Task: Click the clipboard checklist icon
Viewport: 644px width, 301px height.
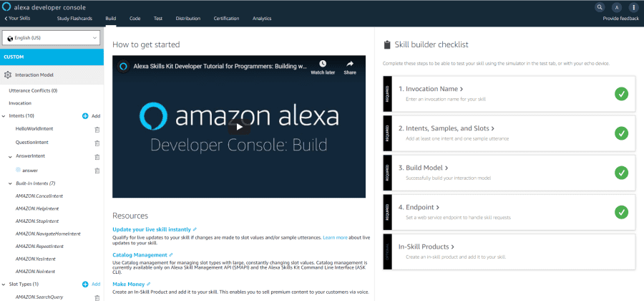Action: coord(386,45)
